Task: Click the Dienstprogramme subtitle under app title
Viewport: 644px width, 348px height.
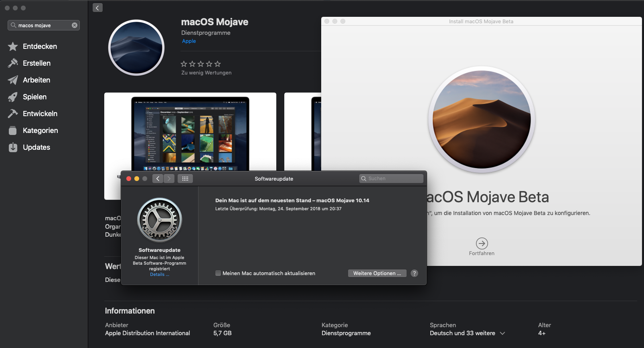Action: [206, 33]
